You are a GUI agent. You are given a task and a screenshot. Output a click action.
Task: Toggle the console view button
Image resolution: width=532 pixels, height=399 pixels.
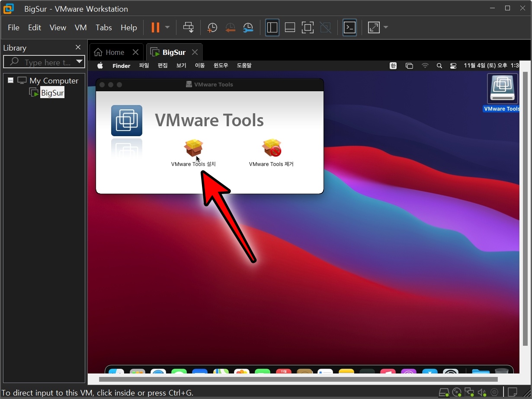click(x=349, y=27)
